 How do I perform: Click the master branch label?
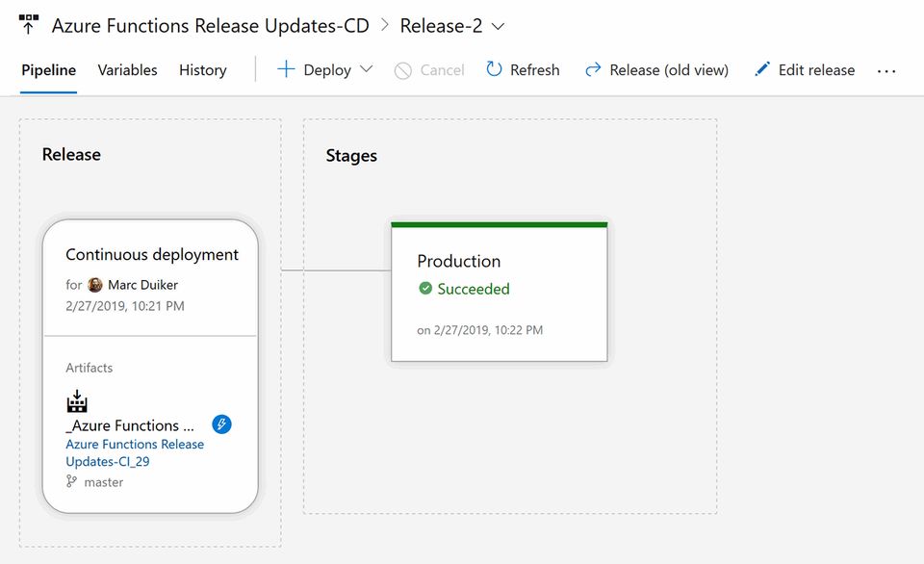[104, 482]
